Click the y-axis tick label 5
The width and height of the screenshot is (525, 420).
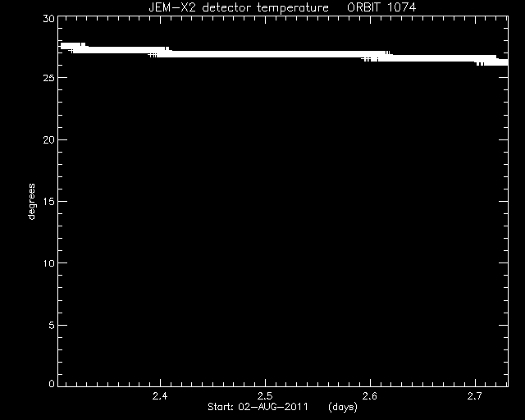[52, 325]
